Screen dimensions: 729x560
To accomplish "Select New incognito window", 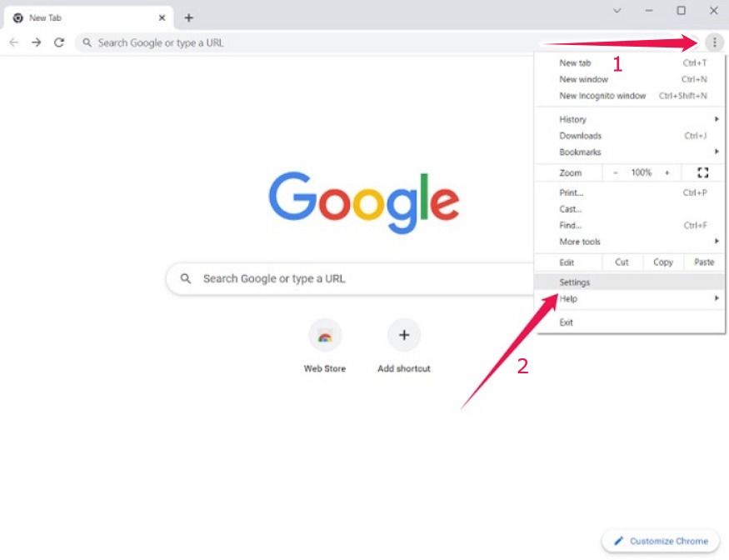I will coord(601,96).
